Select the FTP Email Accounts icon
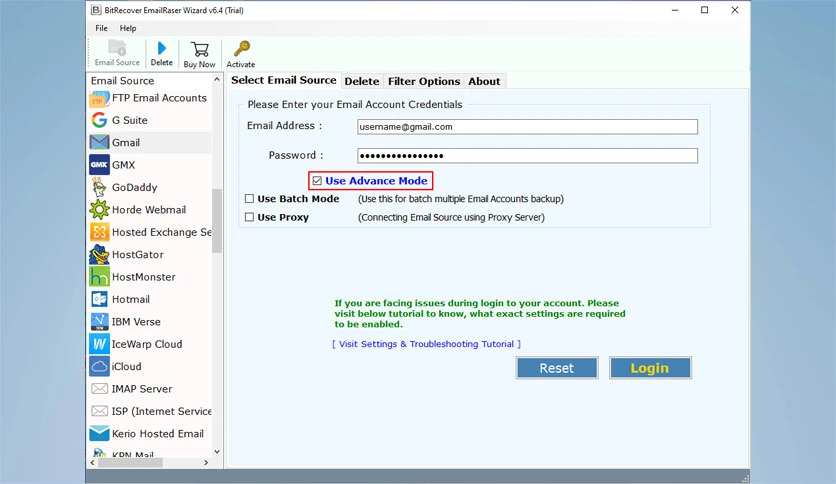Viewport: 836px width, 484px height. click(x=99, y=98)
